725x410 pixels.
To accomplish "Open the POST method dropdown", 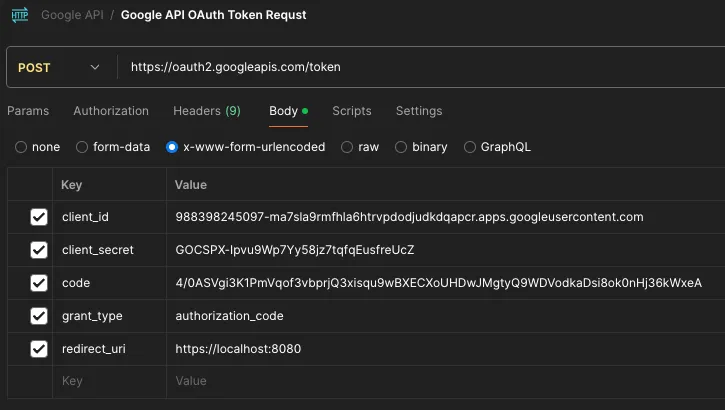I will (59, 67).
